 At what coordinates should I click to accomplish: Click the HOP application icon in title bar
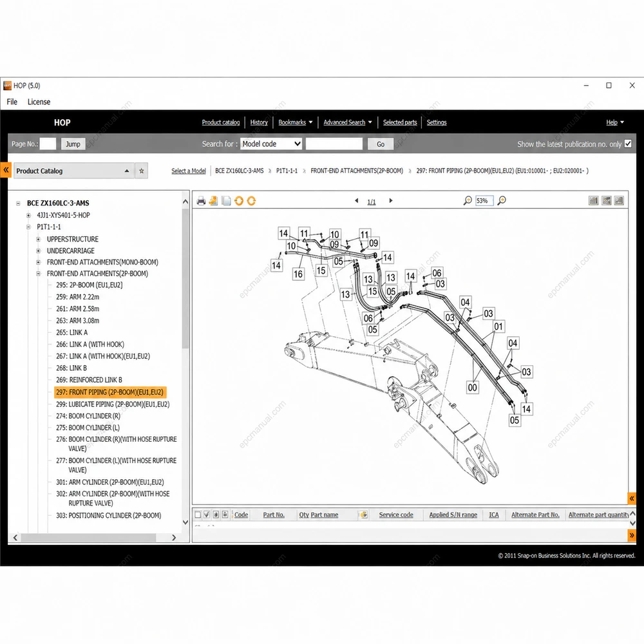tap(7, 86)
